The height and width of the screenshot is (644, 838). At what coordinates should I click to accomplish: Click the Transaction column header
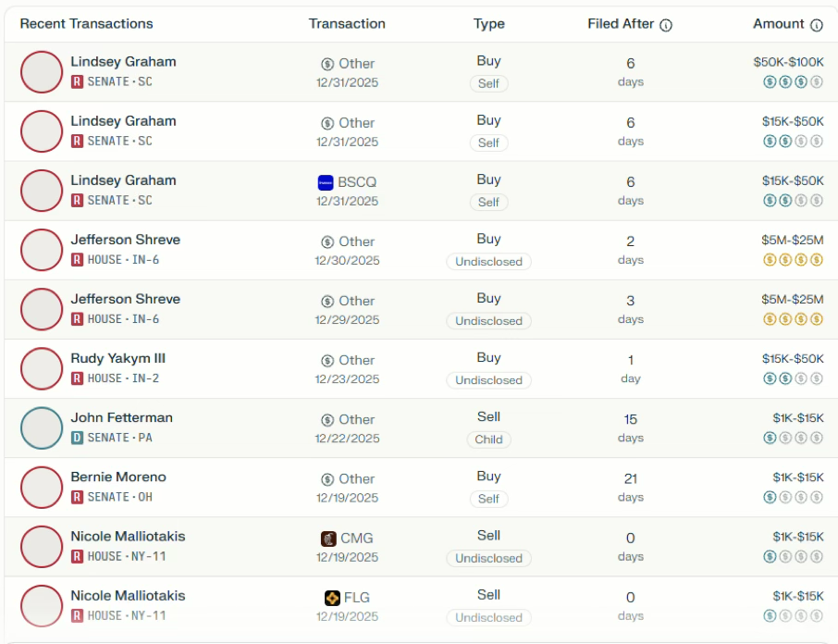[347, 24]
